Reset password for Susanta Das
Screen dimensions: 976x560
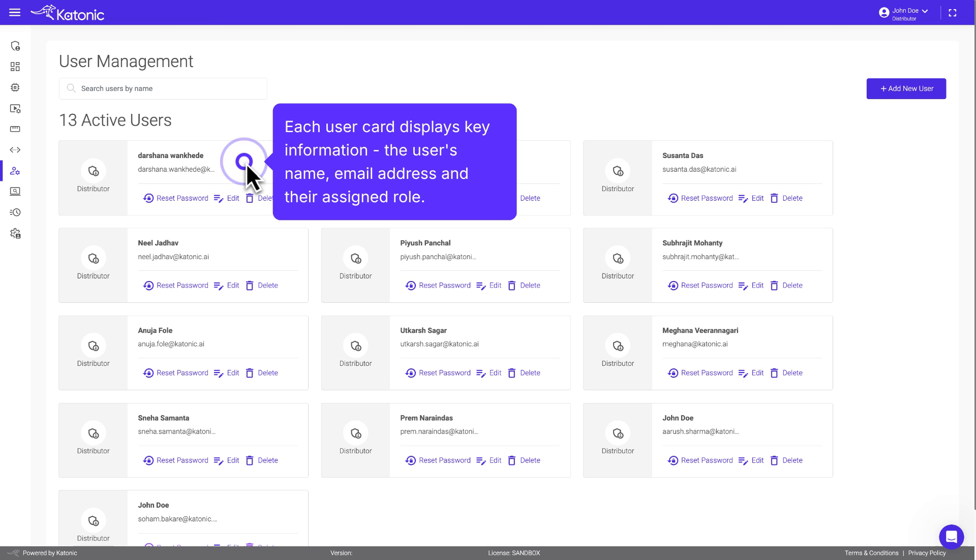700,198
